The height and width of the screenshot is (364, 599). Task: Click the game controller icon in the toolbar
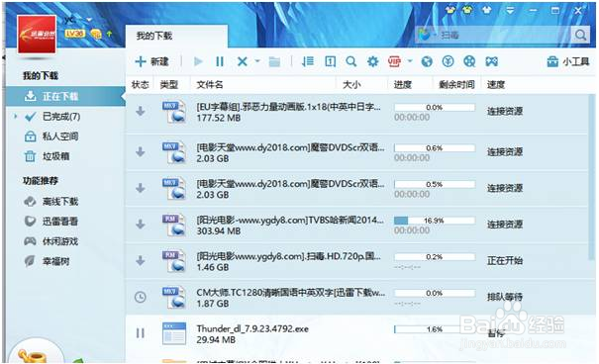(x=492, y=61)
